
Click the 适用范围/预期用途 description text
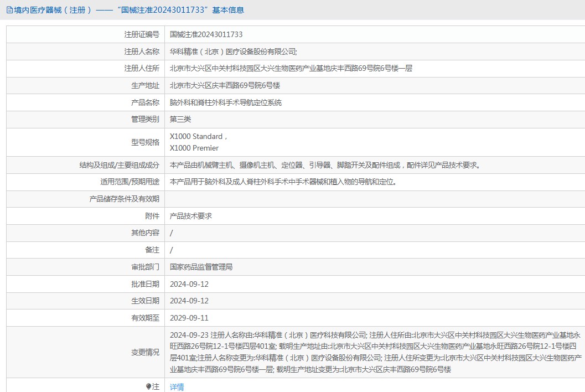(283, 182)
